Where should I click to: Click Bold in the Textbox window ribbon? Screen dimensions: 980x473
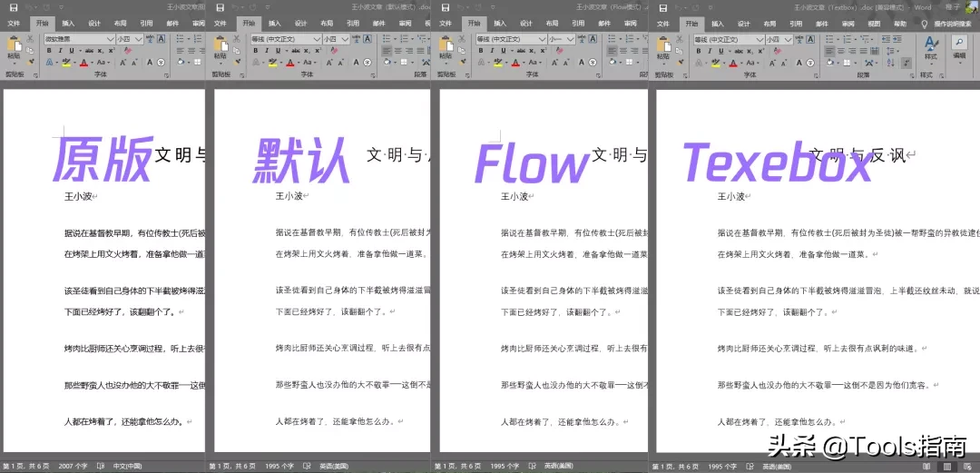(x=698, y=51)
